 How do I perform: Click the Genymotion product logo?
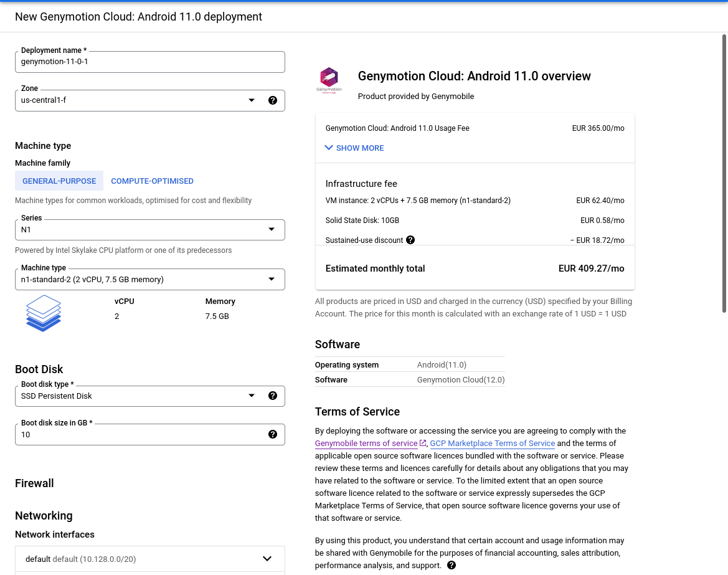click(329, 80)
